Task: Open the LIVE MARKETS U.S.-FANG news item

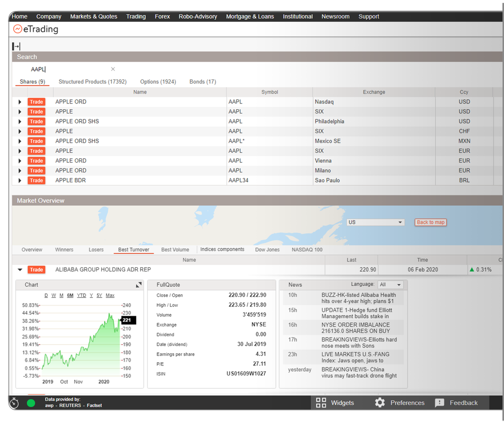Action: [x=355, y=357]
